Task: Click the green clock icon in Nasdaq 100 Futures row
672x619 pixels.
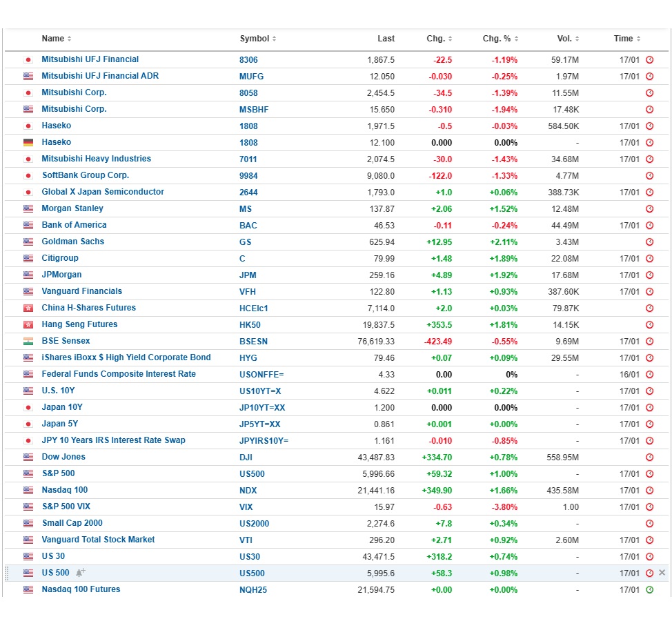Action: click(649, 589)
